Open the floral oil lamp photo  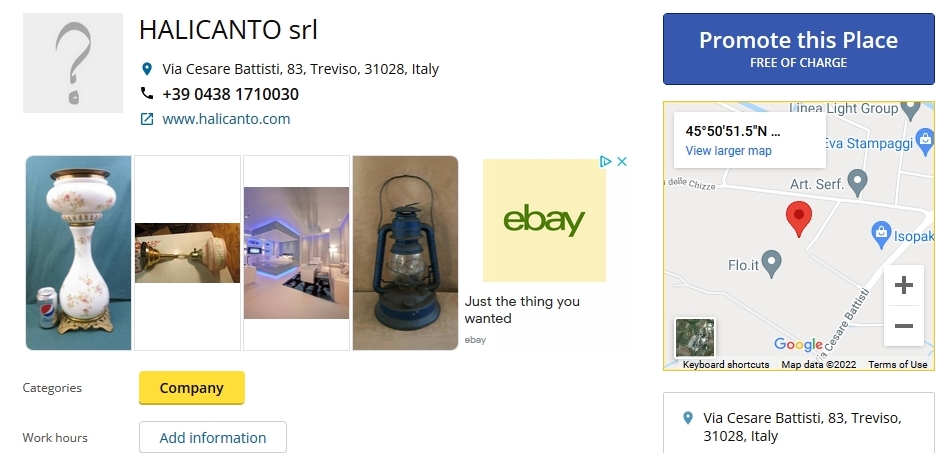coord(78,253)
